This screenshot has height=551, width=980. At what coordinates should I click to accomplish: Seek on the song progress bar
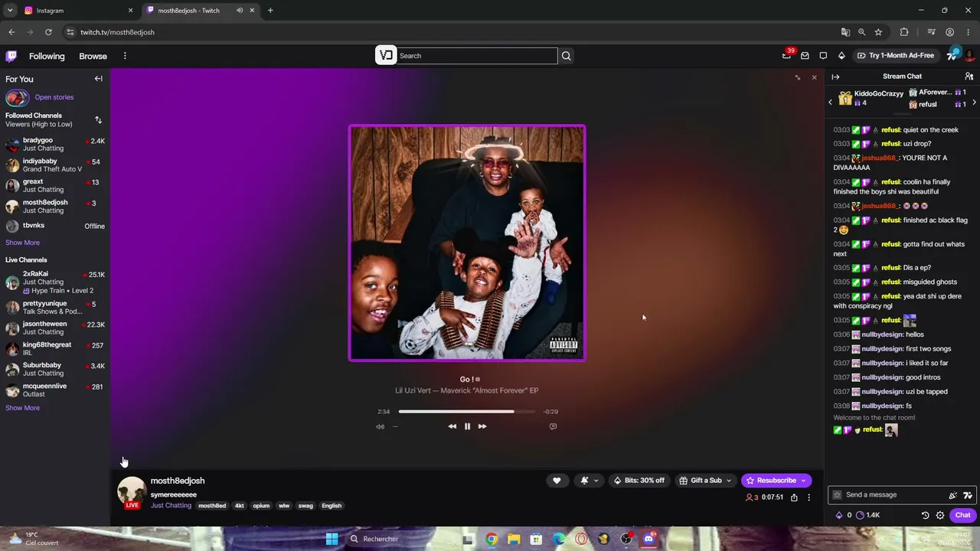[x=467, y=412]
